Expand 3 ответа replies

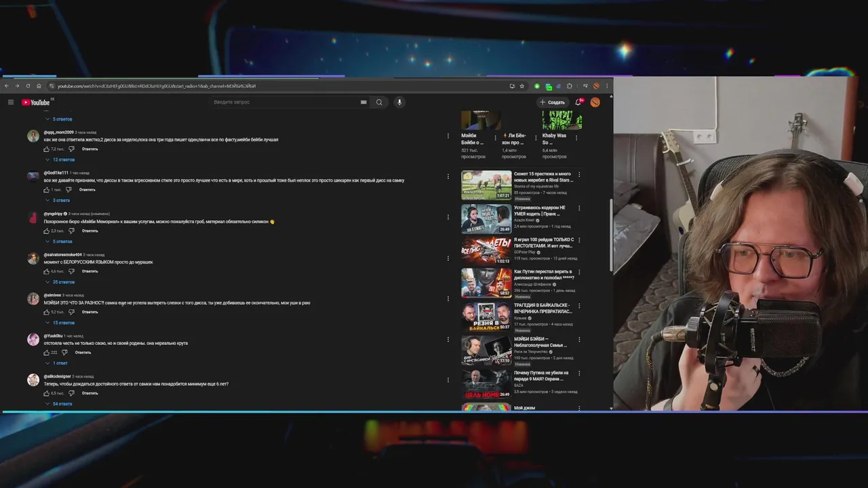[x=58, y=201]
